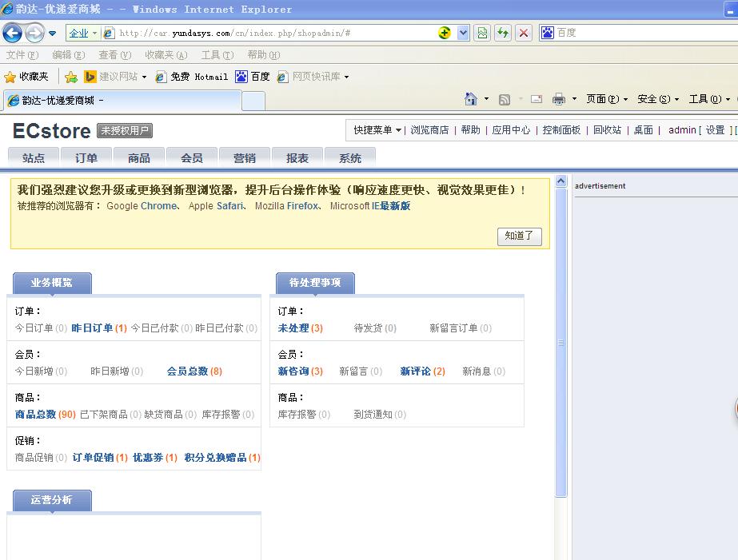Click the red X stop loading icon
738x560 pixels.
tap(524, 33)
